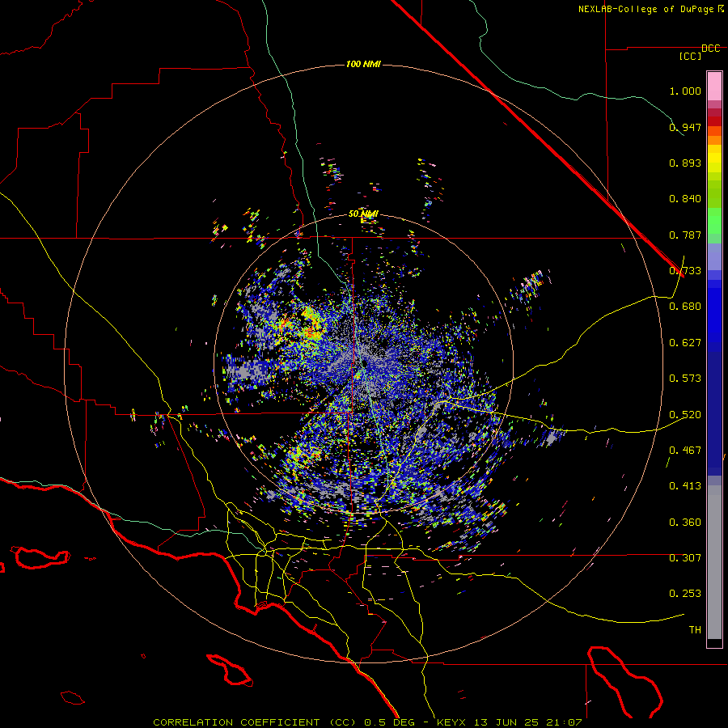This screenshot has height=728, width=728.
Task: Click the pink top segment of color bar
Action: coord(714,86)
